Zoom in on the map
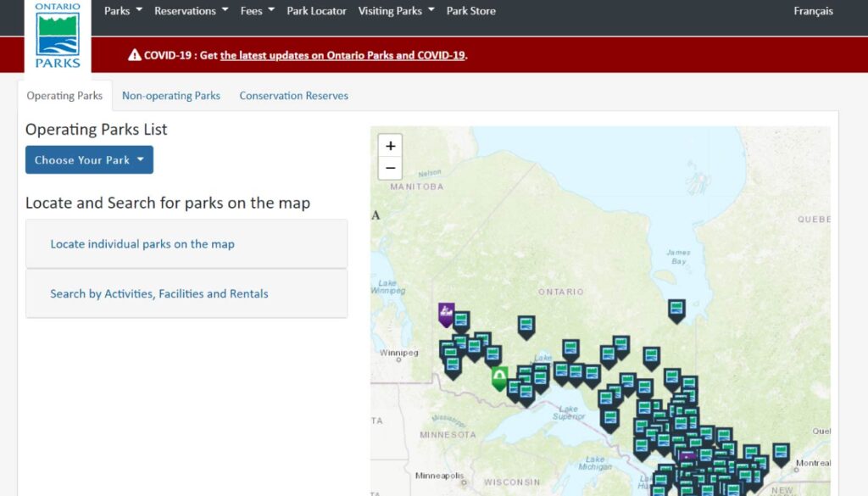Viewport: 868px width, 496px height. [x=390, y=146]
